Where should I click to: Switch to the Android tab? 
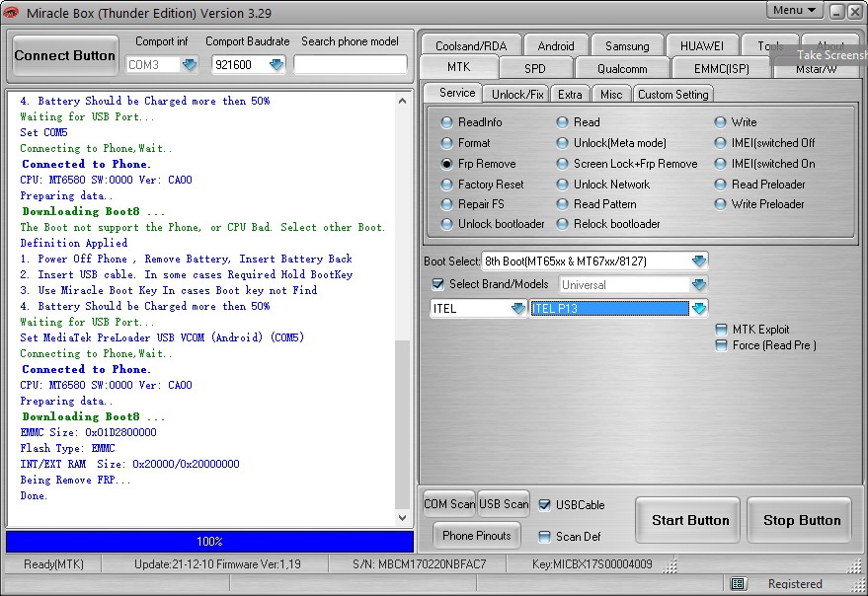point(556,46)
